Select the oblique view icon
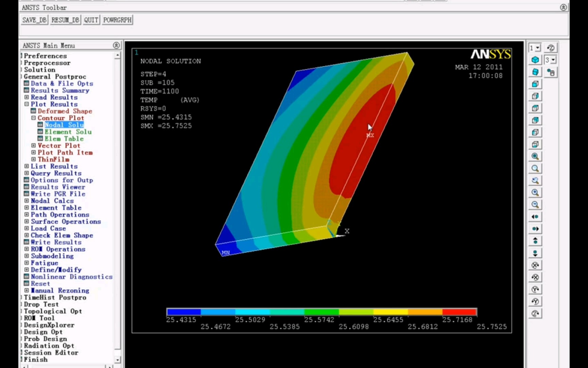This screenshot has width=588, height=368. (535, 72)
